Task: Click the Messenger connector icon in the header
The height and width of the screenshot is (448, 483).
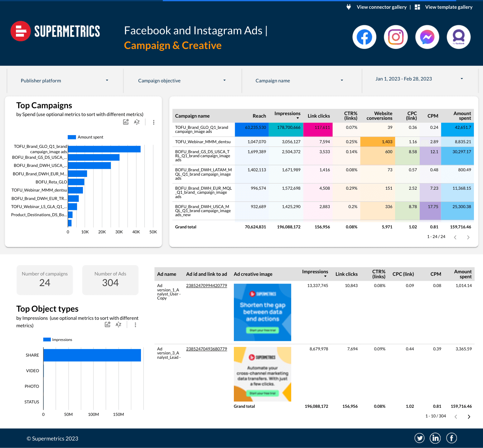Action: point(427,37)
